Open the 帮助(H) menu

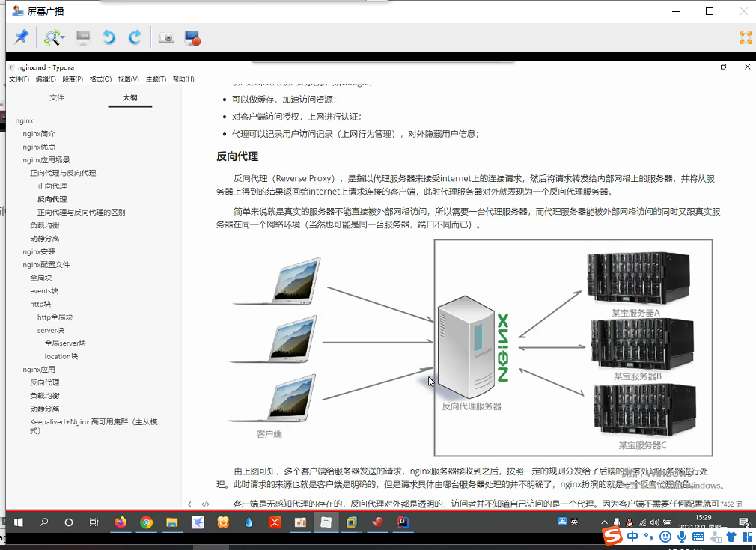click(183, 79)
